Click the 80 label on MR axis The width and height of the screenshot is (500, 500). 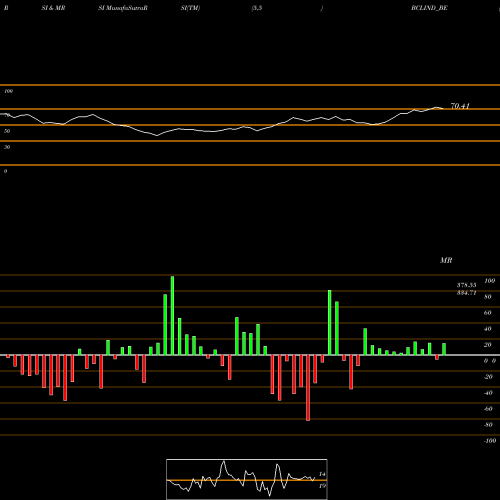[x=488, y=297]
